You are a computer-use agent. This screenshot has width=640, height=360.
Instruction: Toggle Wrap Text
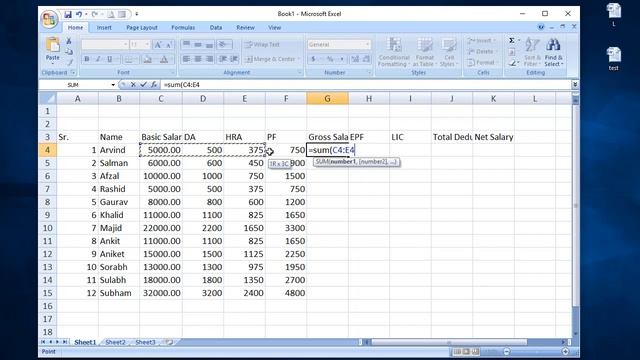click(x=262, y=44)
